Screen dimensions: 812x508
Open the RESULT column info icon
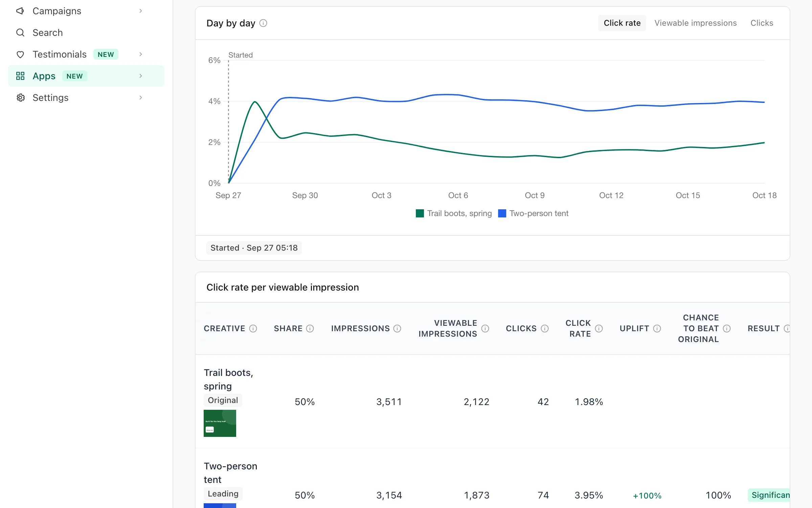tap(787, 329)
